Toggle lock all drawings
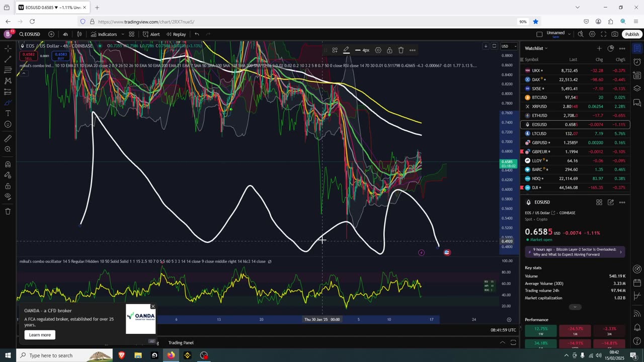The image size is (644, 362). click(x=8, y=186)
